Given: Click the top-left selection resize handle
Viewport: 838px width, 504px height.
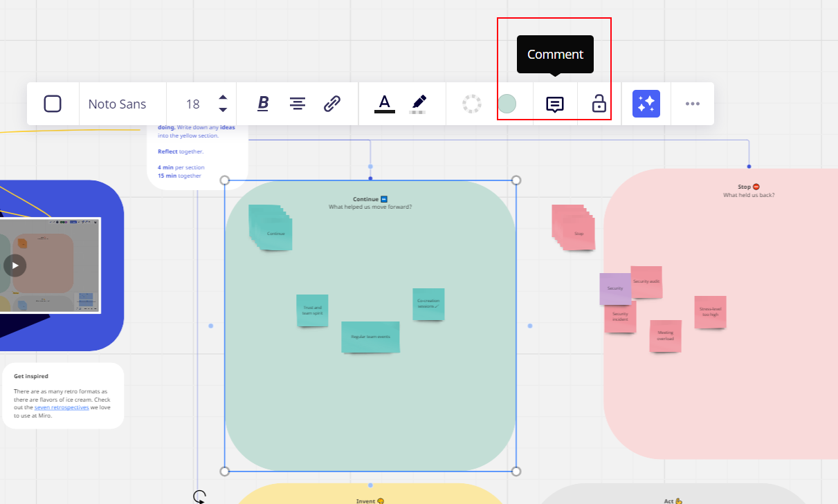Looking at the screenshot, I should 224,180.
